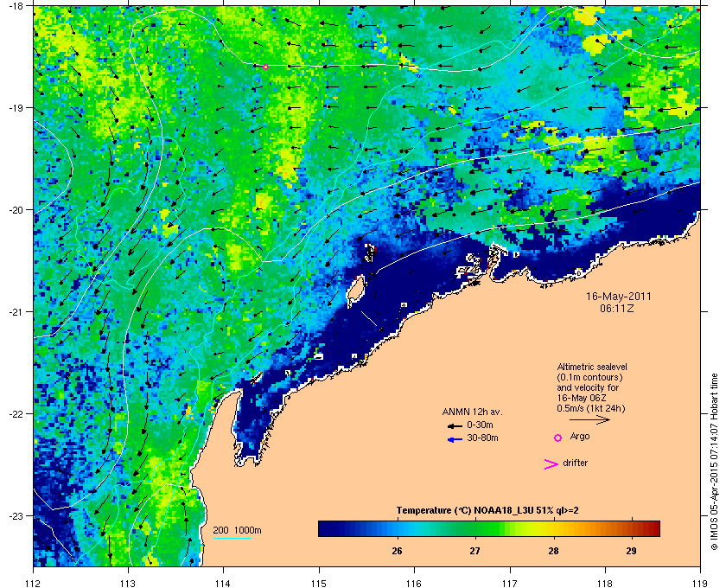
Task: Click the '0-30m' depth label
Action: click(x=480, y=425)
